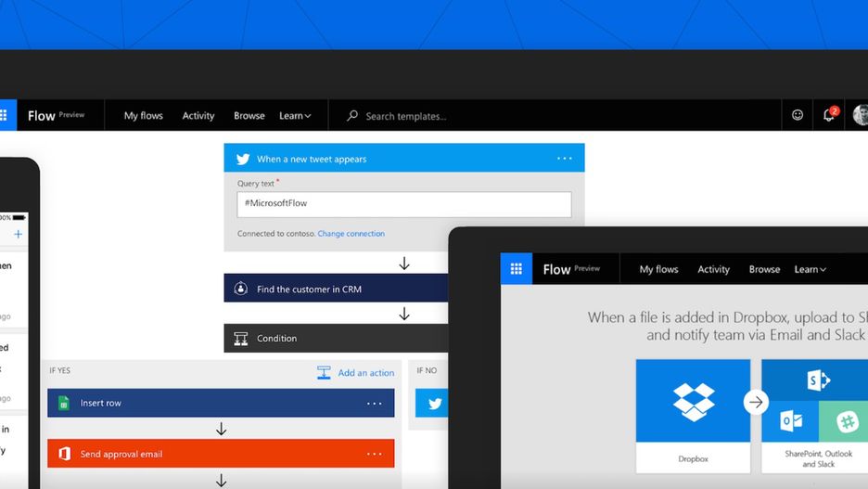Click the search magnifier icon
The height and width of the screenshot is (489, 868).
coord(352,116)
